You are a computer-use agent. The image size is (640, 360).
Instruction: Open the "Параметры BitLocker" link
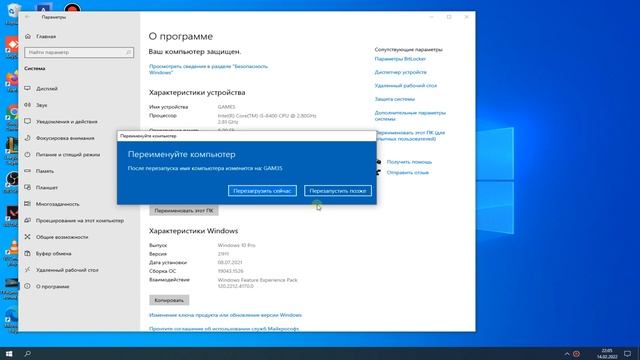(400, 59)
